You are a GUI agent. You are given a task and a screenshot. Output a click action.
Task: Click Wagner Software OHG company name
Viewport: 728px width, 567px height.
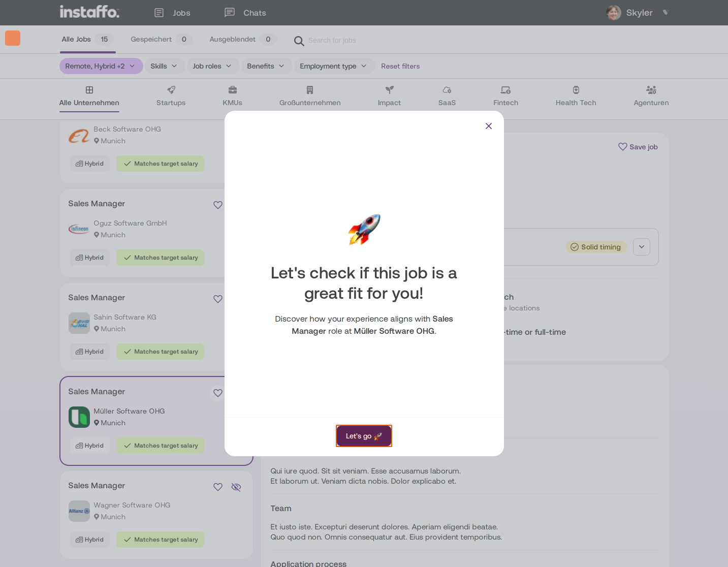click(x=132, y=505)
